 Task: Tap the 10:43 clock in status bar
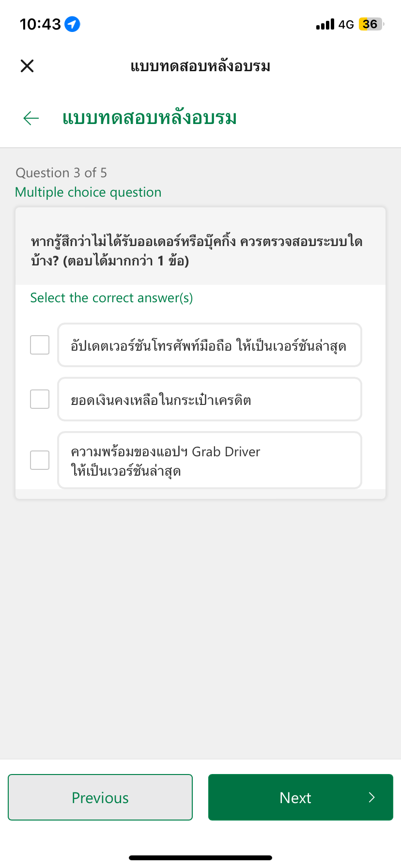tap(40, 24)
